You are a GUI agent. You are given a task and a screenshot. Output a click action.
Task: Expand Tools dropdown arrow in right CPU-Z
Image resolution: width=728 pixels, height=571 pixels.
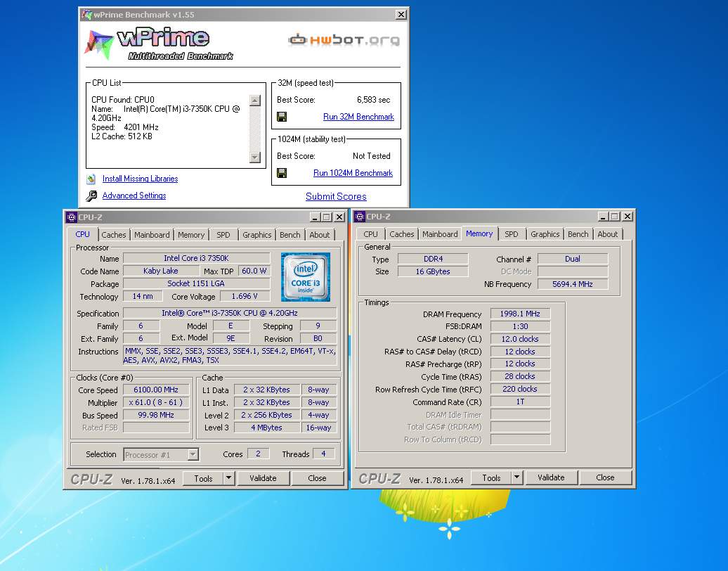point(517,477)
